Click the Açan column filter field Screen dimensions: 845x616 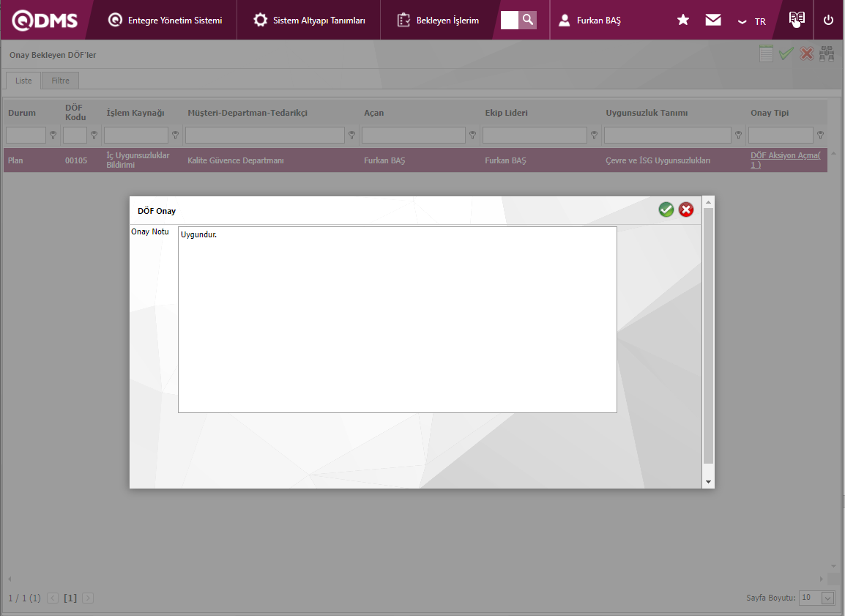[x=413, y=135]
